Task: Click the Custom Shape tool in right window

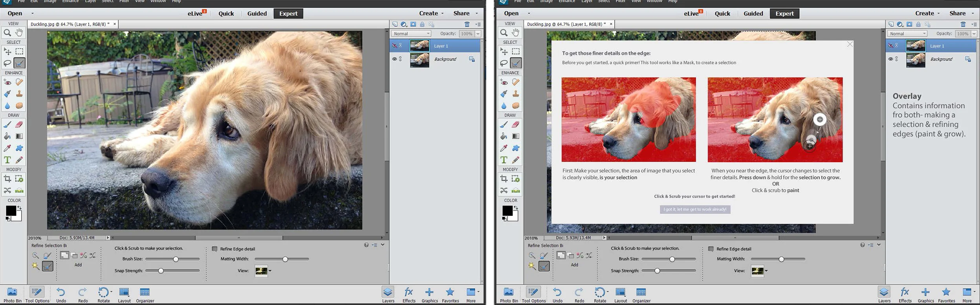Action: point(515,148)
